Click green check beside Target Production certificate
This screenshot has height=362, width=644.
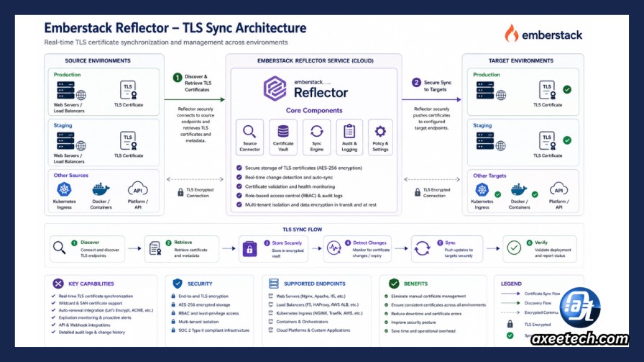pyautogui.click(x=567, y=90)
